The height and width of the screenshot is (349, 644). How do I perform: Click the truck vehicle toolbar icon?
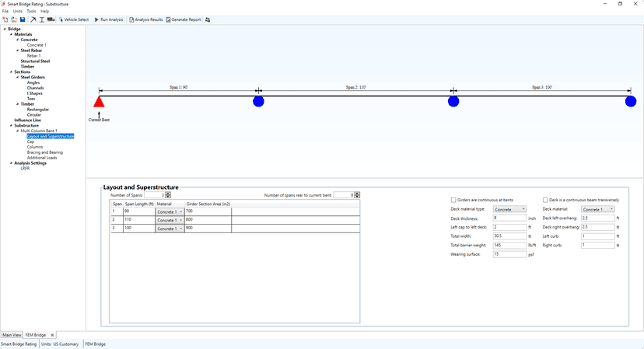point(51,19)
